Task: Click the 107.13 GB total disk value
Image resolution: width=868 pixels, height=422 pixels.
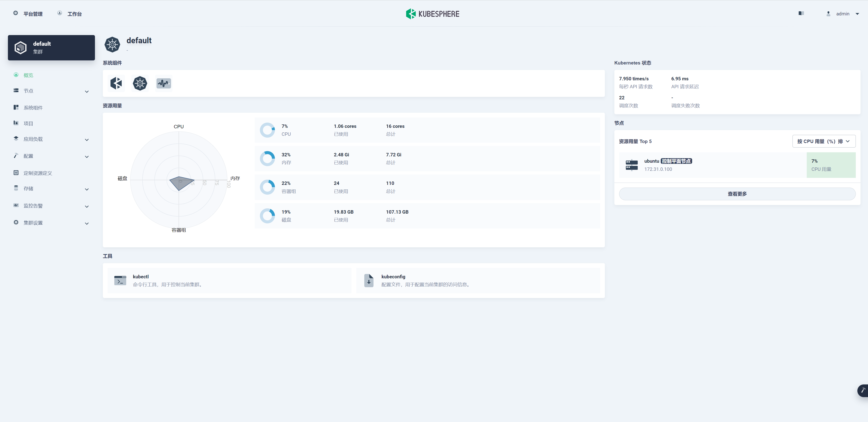Action: [397, 212]
